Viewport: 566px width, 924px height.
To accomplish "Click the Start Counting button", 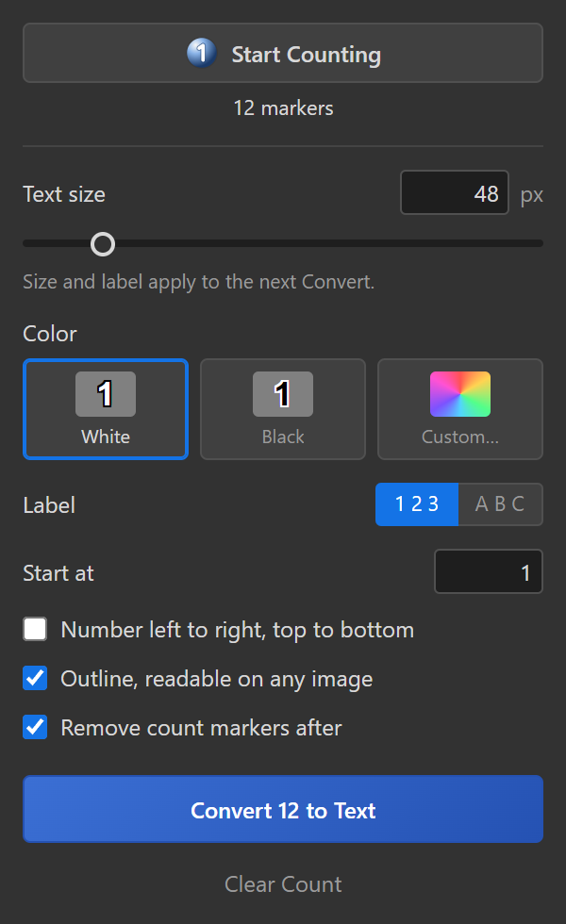I will pos(283,53).
